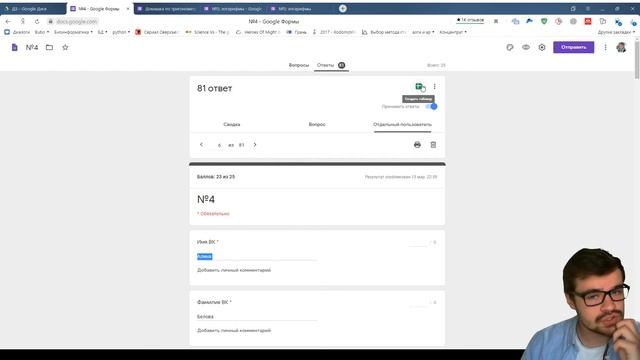The width and height of the screenshot is (640, 360).
Task: Add personal comment under Имя ВК
Action: click(x=234, y=270)
